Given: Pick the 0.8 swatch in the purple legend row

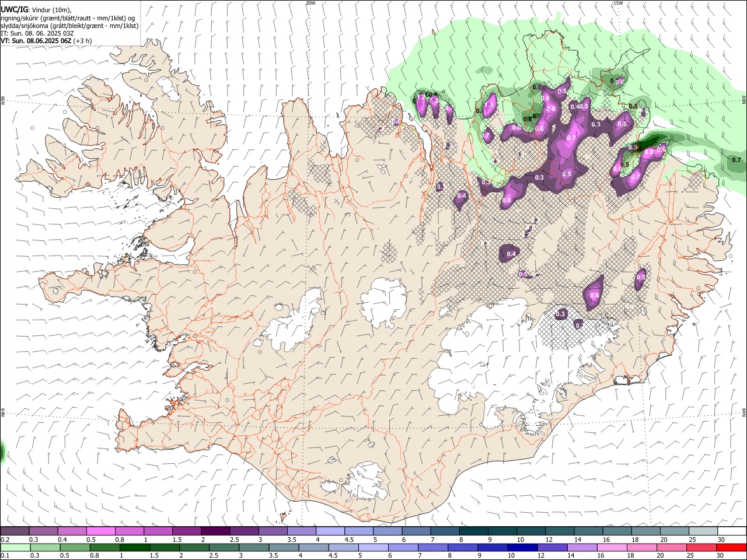Looking at the screenshot, I should (x=130, y=531).
